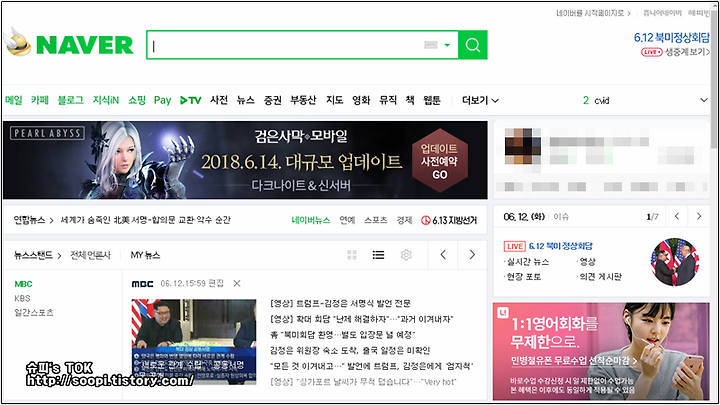Select 일간스포츠 in the press list

point(34,313)
